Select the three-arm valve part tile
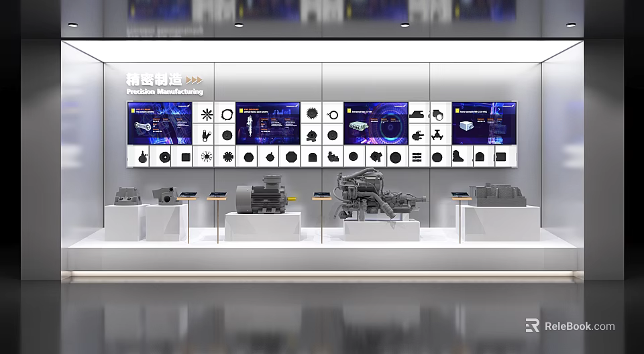Image resolution: width=644 pixels, height=354 pixels. tap(441, 134)
